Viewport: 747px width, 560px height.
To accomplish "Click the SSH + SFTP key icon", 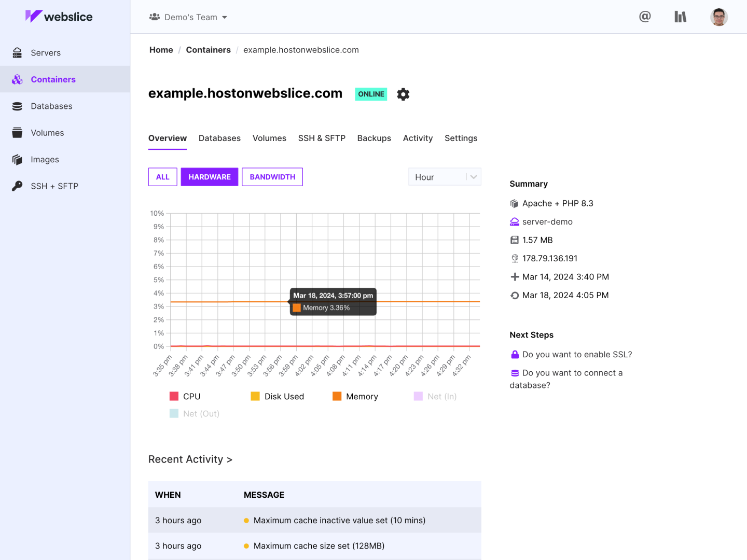I will coord(18,186).
